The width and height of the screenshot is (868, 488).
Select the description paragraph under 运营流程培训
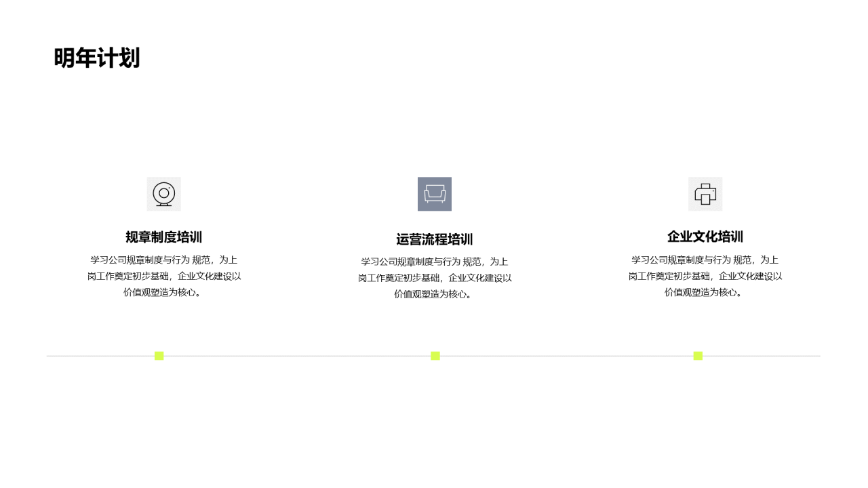pyautogui.click(x=435, y=278)
